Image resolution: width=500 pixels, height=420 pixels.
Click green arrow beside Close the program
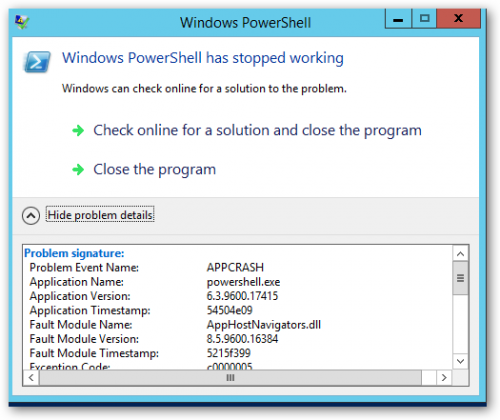point(78,169)
